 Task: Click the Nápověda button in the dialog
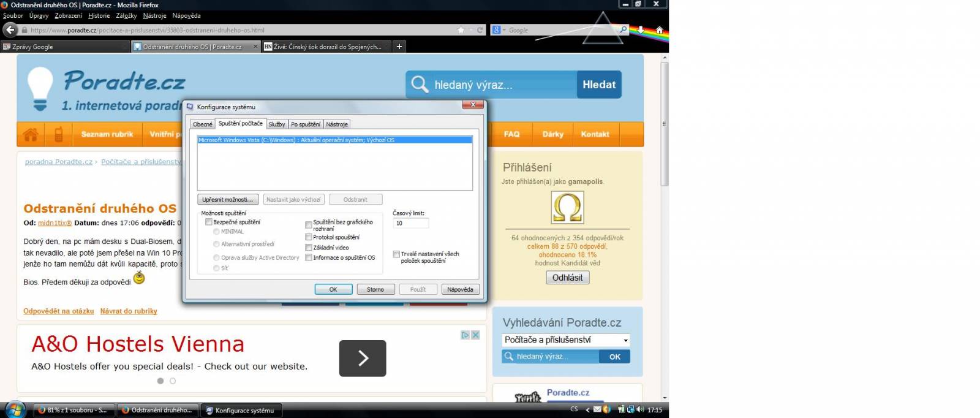(x=460, y=289)
